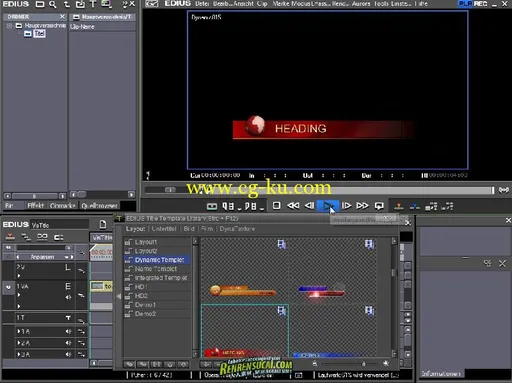Viewport: 512px width, 383px height.
Task: Step to the next frame
Action: click(346, 206)
